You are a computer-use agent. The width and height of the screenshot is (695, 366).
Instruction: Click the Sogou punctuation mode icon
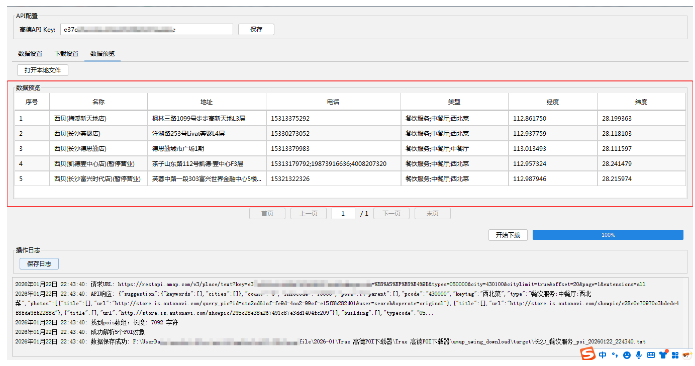click(614, 355)
